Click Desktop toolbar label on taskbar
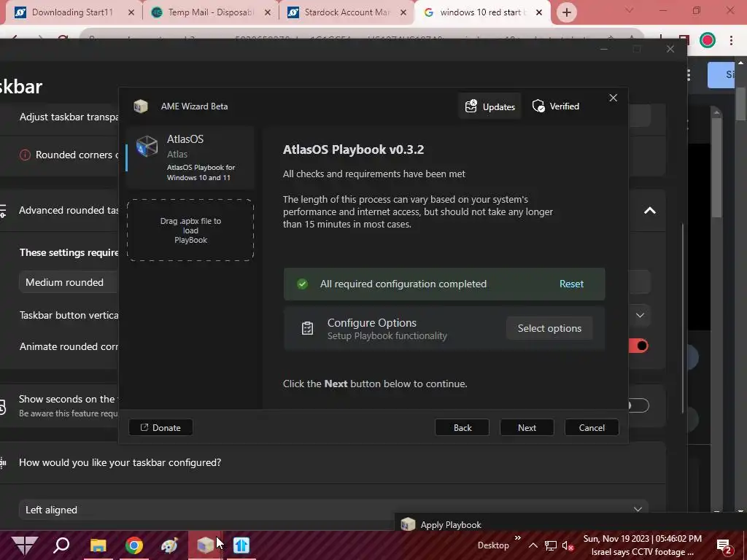The image size is (747, 560). [x=493, y=545]
